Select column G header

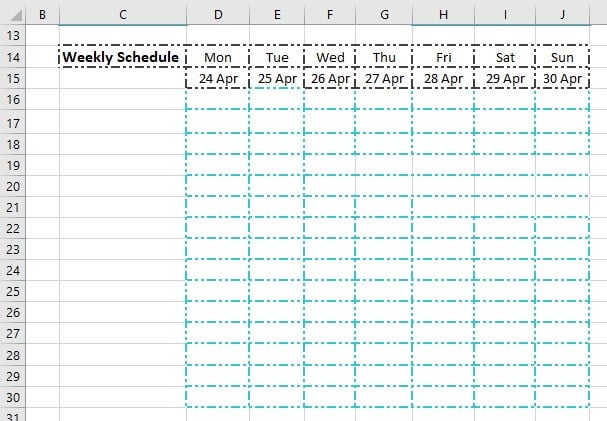tap(384, 15)
